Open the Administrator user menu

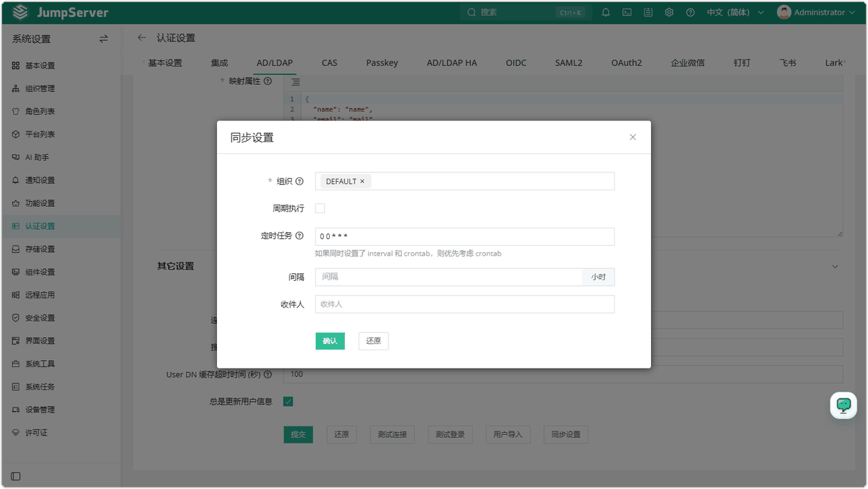pos(816,13)
